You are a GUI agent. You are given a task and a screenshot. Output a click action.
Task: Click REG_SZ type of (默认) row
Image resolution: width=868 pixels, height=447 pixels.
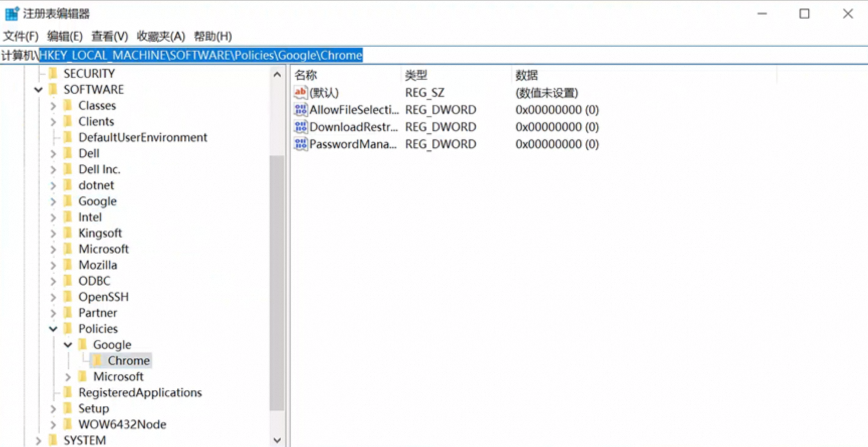click(425, 92)
